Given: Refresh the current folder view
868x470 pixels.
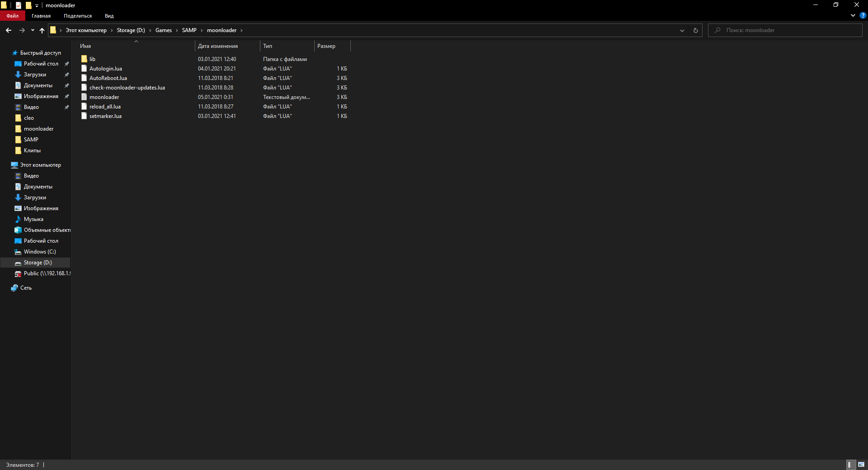Looking at the screenshot, I should click(x=695, y=30).
